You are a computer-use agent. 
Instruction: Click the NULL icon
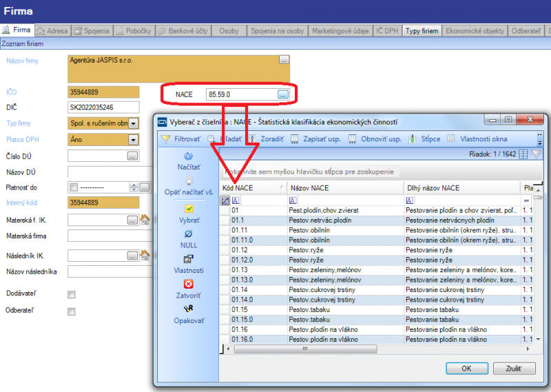coord(189,234)
